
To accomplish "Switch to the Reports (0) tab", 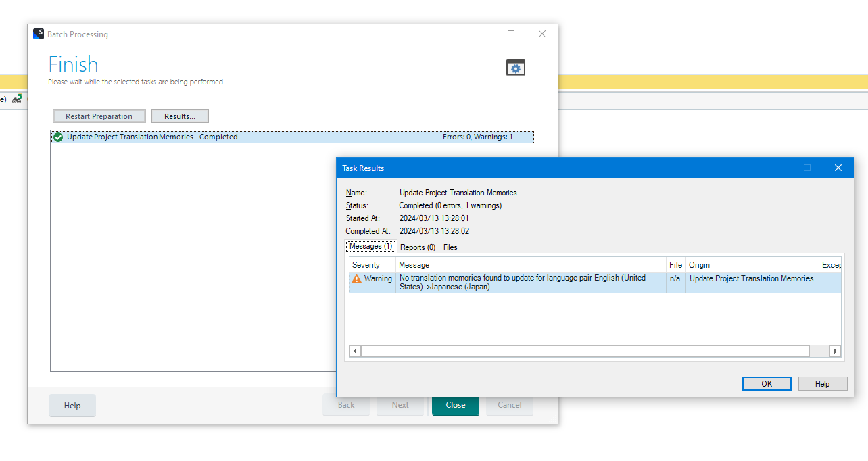I will (418, 247).
